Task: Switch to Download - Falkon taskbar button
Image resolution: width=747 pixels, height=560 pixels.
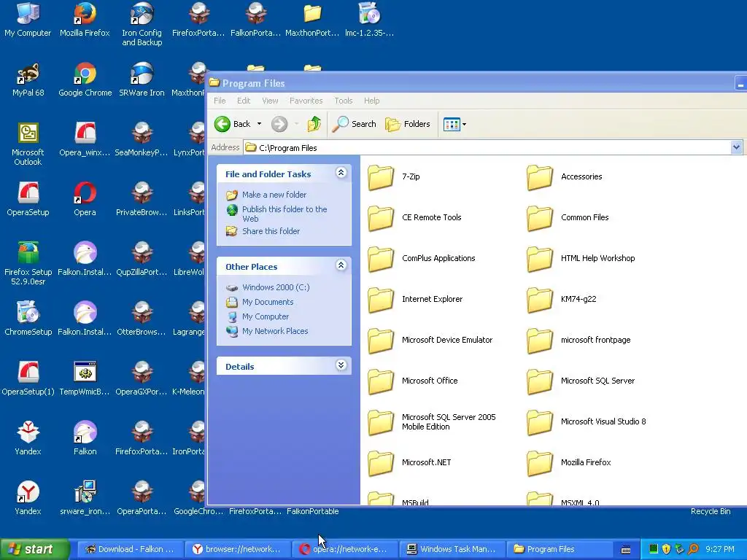Action: (x=130, y=549)
